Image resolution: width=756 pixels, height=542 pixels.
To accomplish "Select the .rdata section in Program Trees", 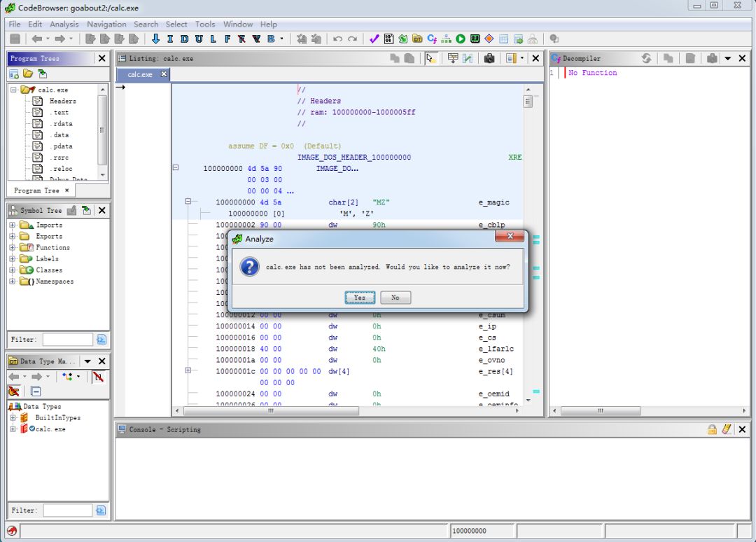I will pos(61,123).
